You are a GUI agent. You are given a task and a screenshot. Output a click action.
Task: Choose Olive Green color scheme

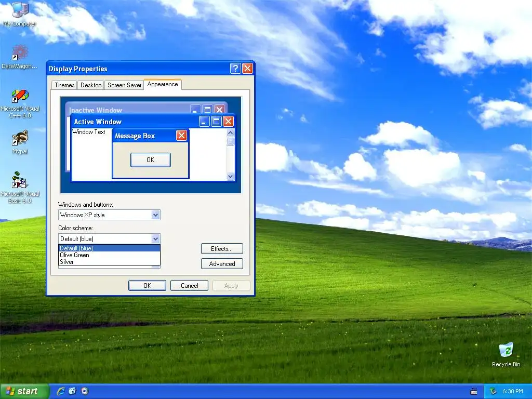109,255
